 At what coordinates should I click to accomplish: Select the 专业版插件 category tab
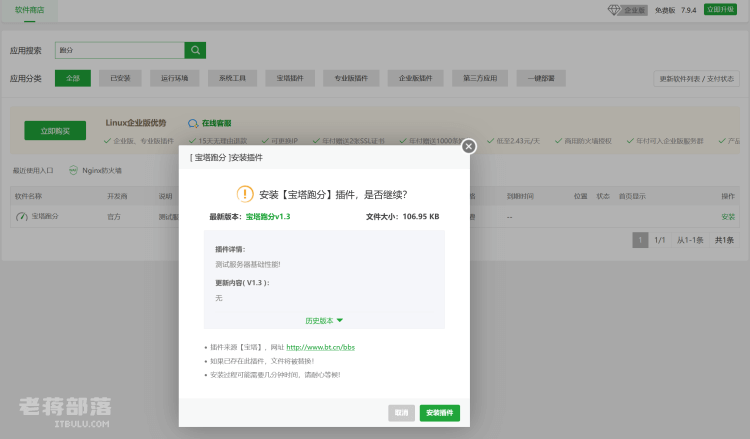[351, 78]
